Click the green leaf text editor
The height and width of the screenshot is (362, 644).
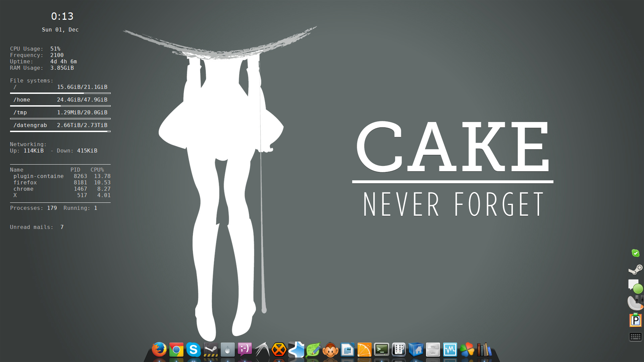(313, 350)
